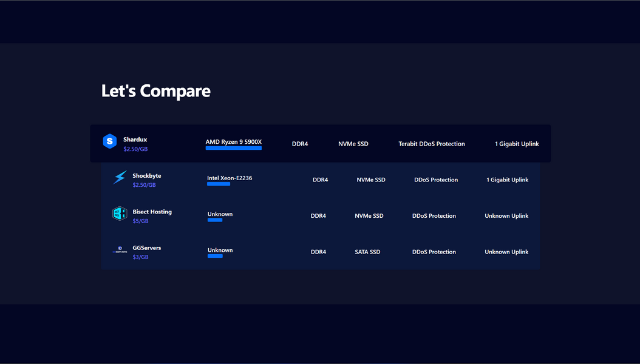Click DDoS Protection in GGServers row
Viewport: 640px width, 364px height.
pyautogui.click(x=434, y=252)
